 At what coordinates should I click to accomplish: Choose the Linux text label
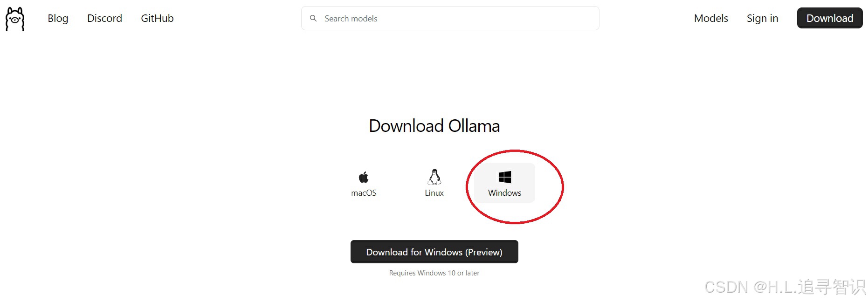tap(434, 193)
